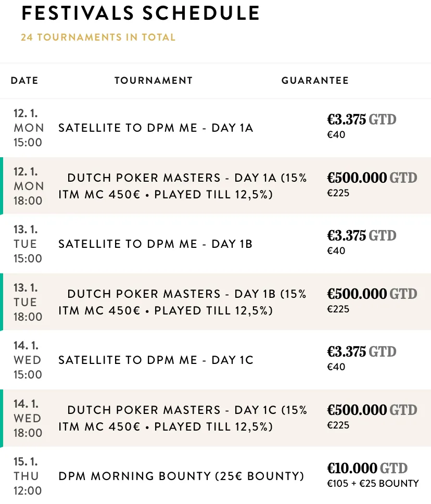The width and height of the screenshot is (431, 504).
Task: Click the €3.375 GTD for Satellite Day 1B
Action: 361,236
